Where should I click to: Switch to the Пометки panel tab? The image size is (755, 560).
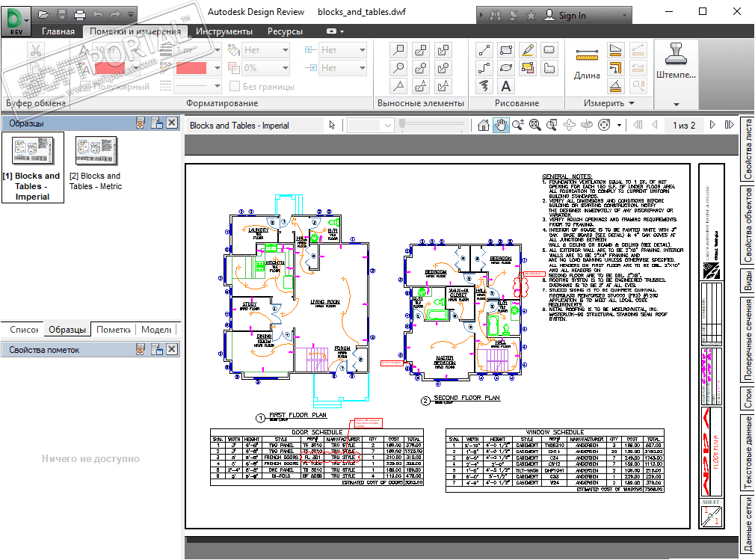pyautogui.click(x=114, y=330)
